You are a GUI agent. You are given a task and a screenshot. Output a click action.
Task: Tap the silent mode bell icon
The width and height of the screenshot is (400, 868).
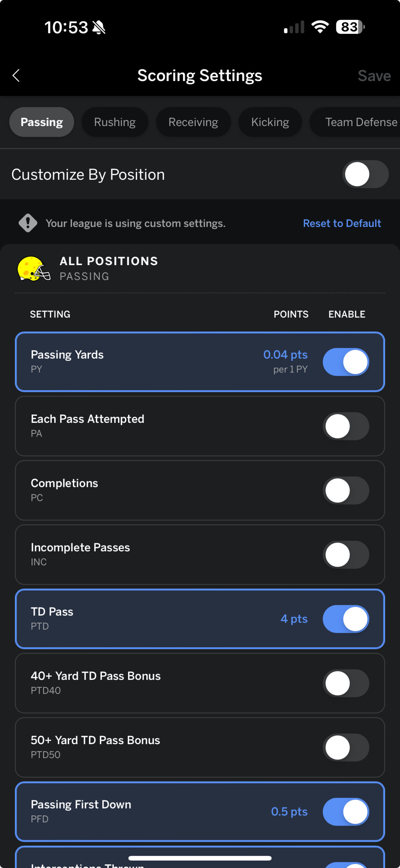tap(99, 27)
